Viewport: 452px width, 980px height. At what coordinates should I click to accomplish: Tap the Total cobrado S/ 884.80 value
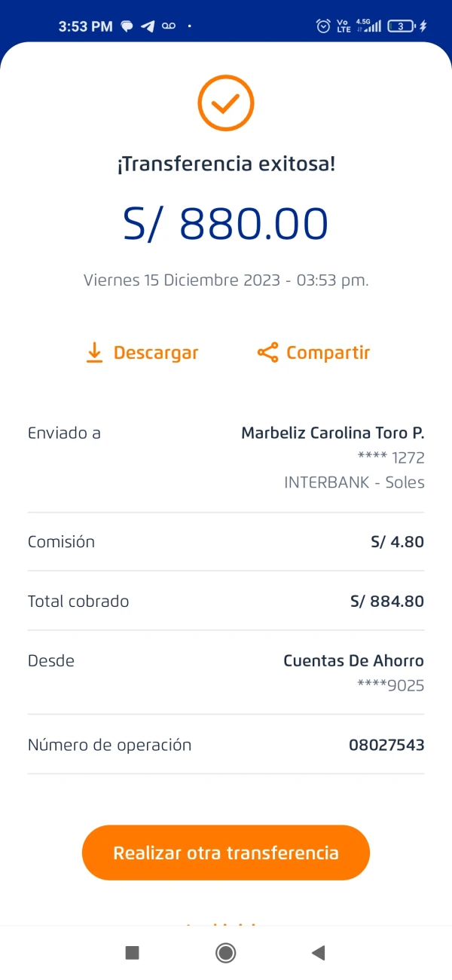point(387,602)
